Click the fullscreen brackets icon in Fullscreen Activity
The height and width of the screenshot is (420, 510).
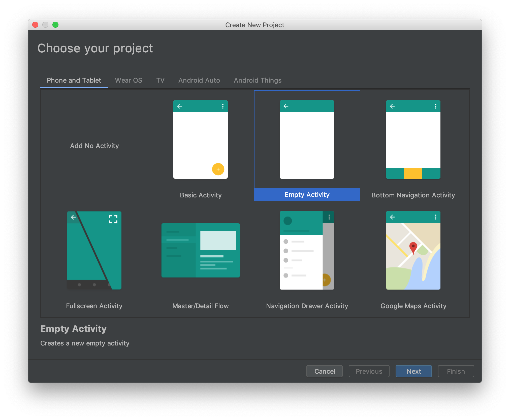click(113, 219)
